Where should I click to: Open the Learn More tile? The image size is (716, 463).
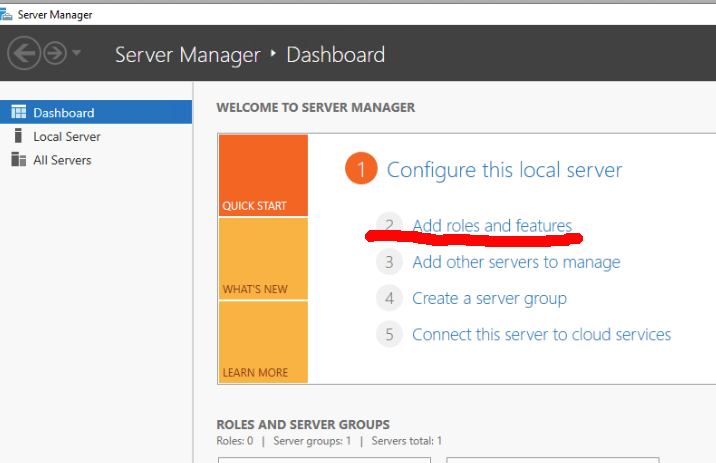pos(263,342)
